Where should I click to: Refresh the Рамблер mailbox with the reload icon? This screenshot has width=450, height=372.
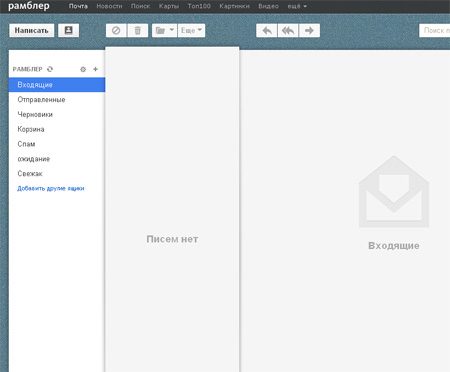click(50, 69)
